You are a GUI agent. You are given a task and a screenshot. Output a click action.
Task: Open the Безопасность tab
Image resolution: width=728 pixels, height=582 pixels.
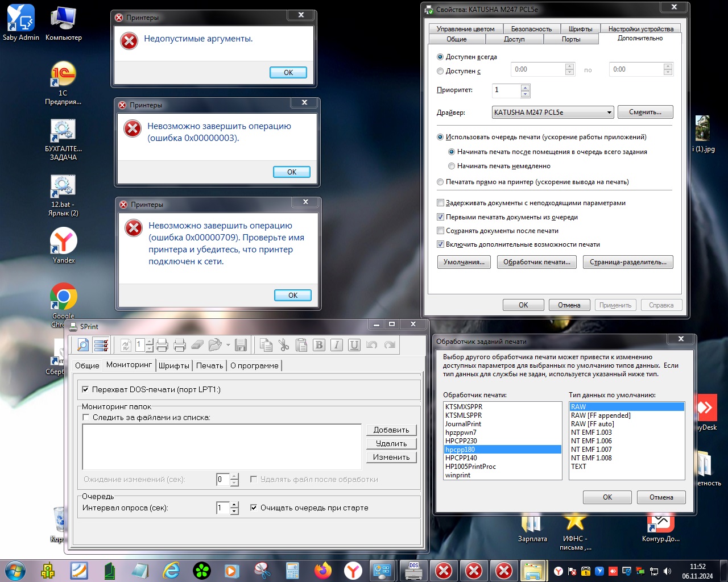[531, 29]
